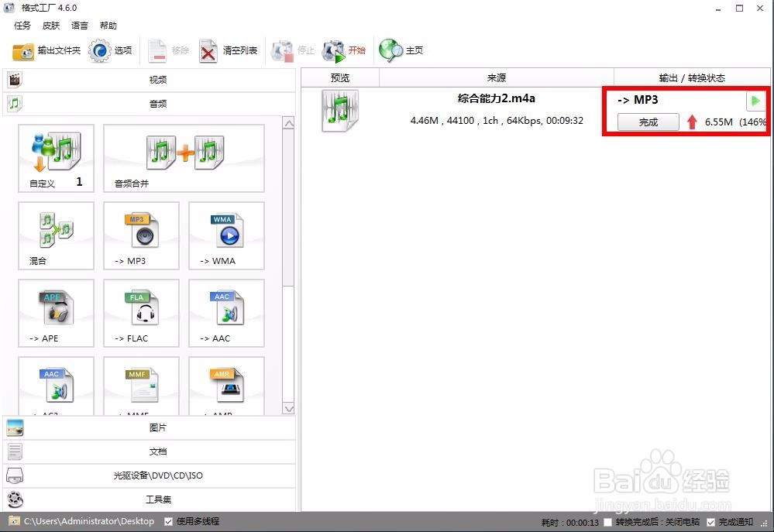Choose the 混合 mix audio tile
This screenshot has width=774, height=532.
tap(56, 235)
